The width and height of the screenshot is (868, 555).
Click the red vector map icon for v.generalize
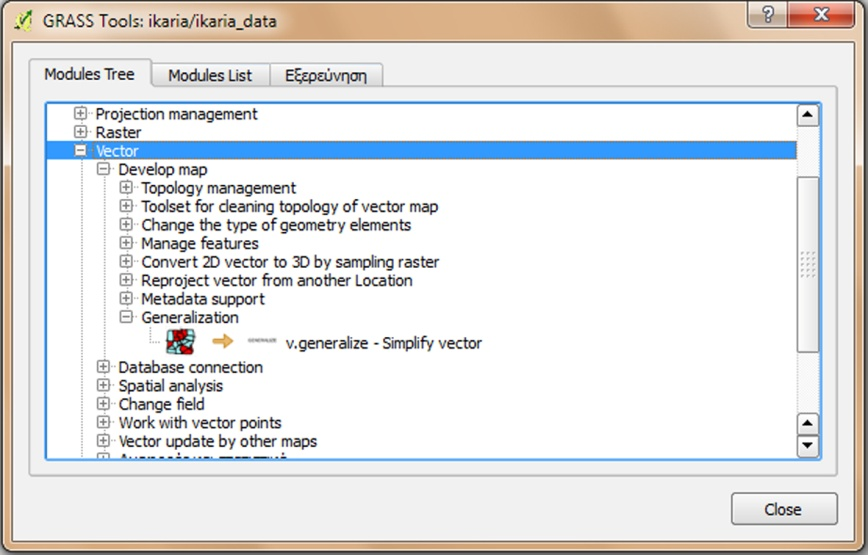click(180, 341)
